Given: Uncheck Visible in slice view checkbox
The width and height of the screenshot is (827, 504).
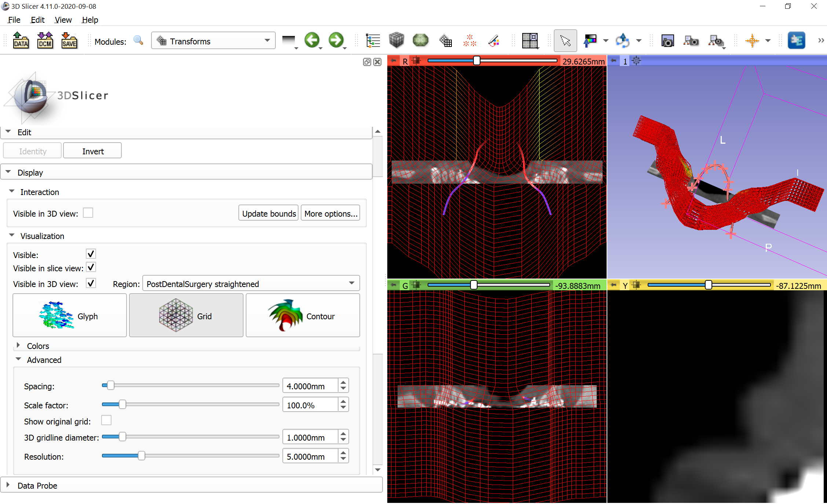Looking at the screenshot, I should (91, 268).
